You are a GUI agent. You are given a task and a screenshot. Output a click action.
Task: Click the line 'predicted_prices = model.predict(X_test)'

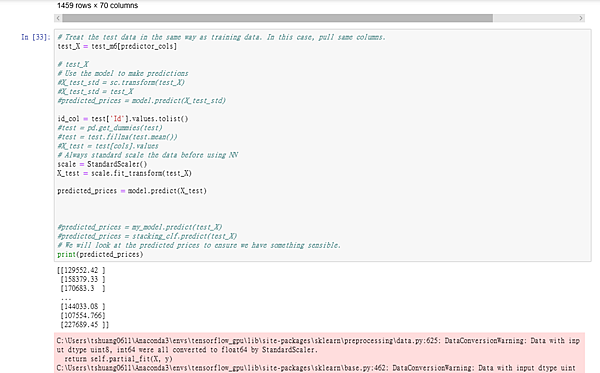132,191
